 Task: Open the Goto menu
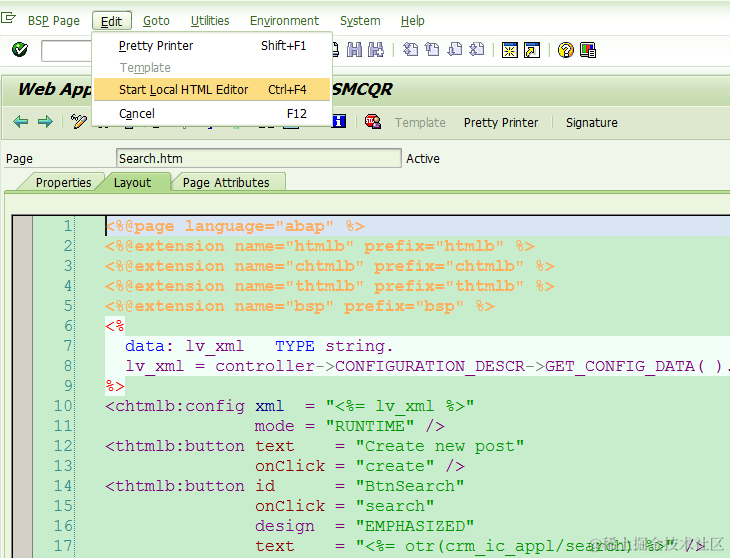pyautogui.click(x=156, y=21)
